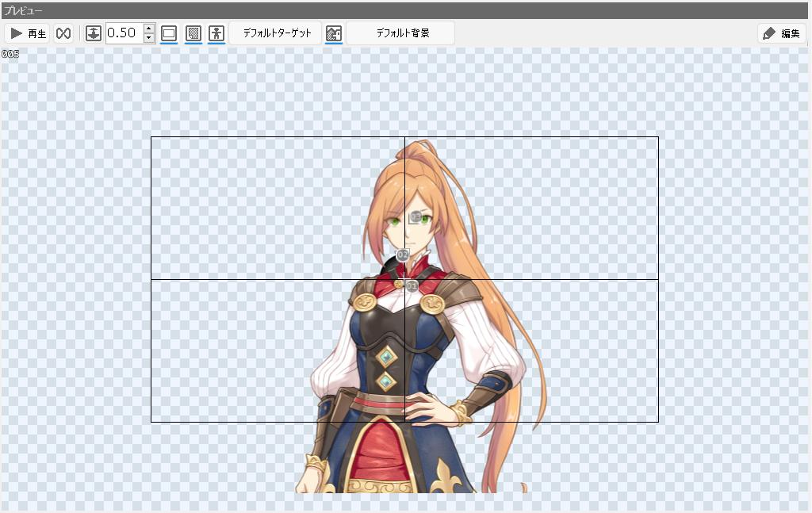This screenshot has width=812, height=513.
Task: Click the character's diamond gem ornament
Action: (386, 357)
